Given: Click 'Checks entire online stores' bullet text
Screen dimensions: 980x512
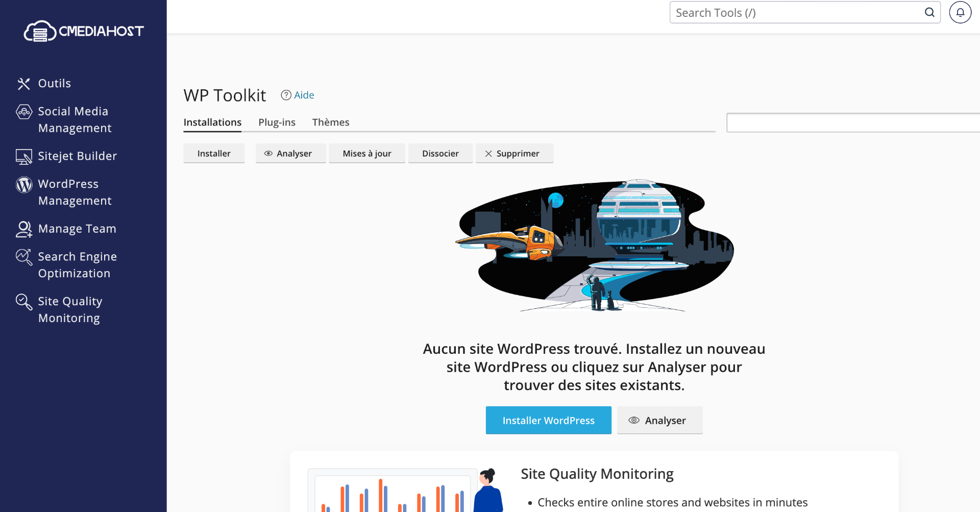Looking at the screenshot, I should click(x=673, y=502).
